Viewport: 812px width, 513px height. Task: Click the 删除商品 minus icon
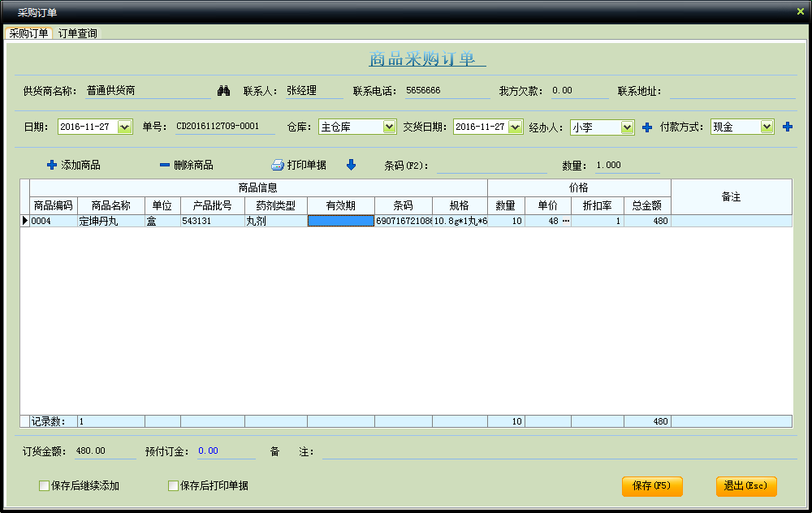pos(164,165)
